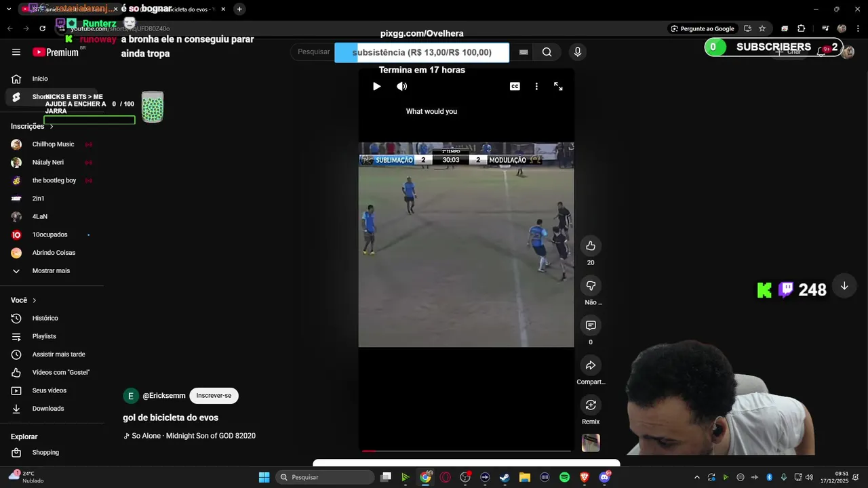Screen dimensions: 868x488
Task: Open the @Ericksemm channel link
Action: [x=163, y=396]
